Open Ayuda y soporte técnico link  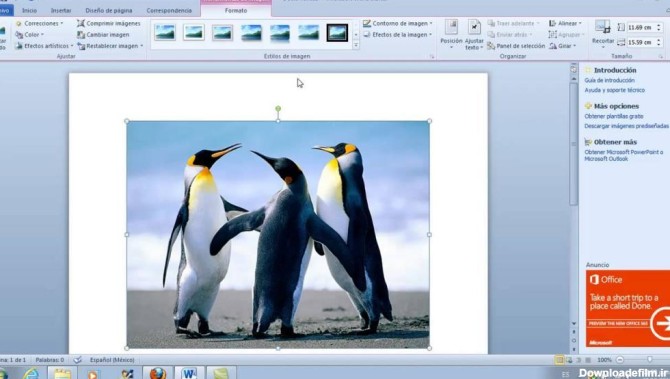614,90
